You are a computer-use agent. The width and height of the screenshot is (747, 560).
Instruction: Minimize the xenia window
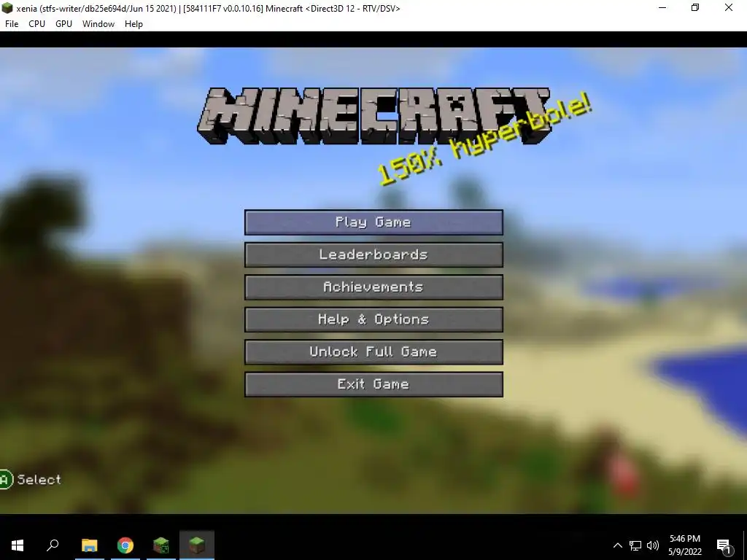tap(662, 7)
